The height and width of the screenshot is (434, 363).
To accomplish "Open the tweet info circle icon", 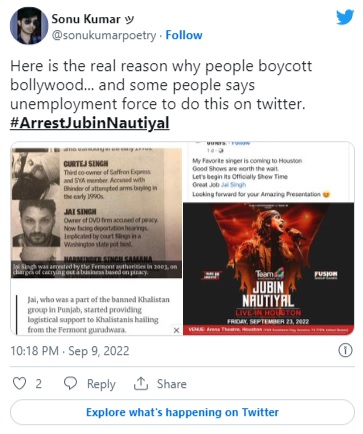I will (345, 350).
